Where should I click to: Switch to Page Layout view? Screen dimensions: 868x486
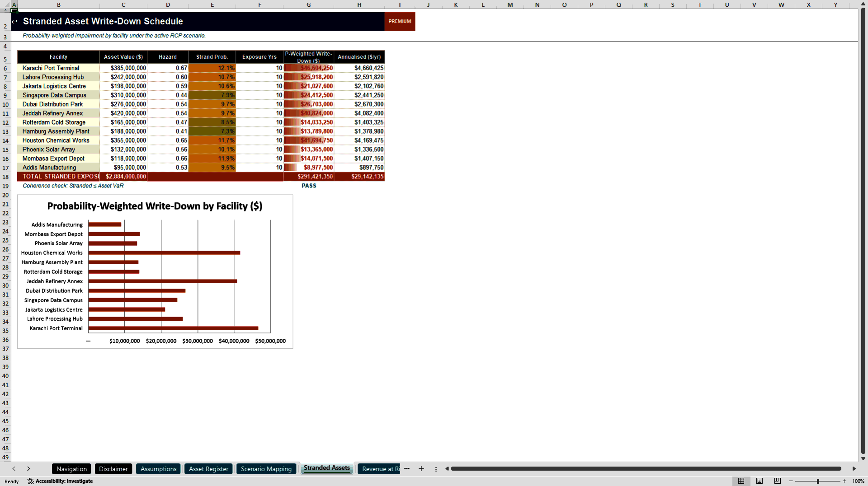coord(759,481)
